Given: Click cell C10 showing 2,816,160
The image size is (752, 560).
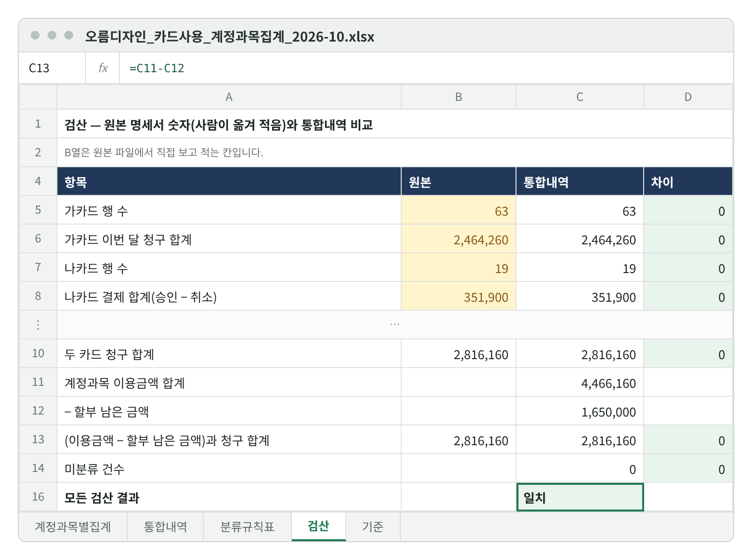Looking at the screenshot, I should 580,354.
